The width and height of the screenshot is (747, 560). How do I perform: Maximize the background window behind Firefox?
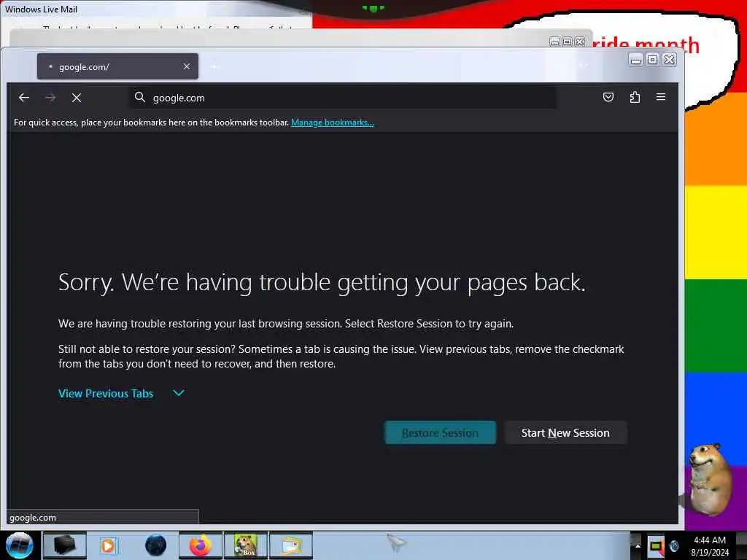pyautogui.click(x=567, y=42)
